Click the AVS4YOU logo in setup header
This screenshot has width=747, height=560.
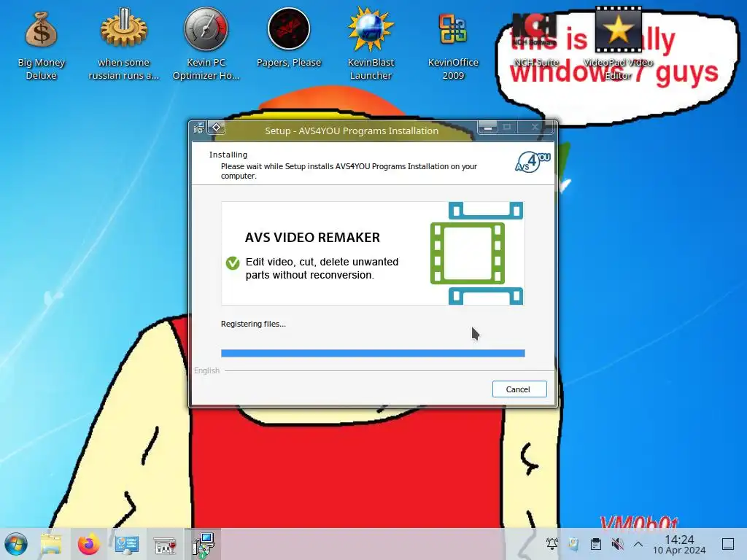coord(533,162)
